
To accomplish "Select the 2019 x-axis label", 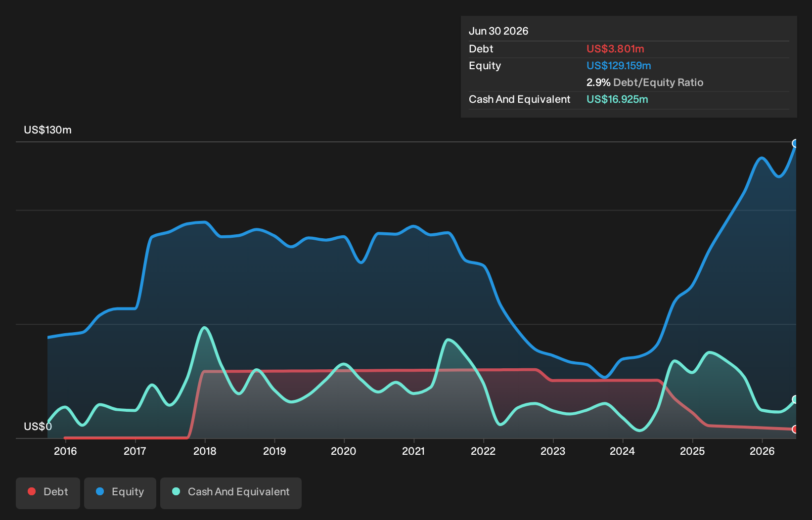I will (274, 451).
